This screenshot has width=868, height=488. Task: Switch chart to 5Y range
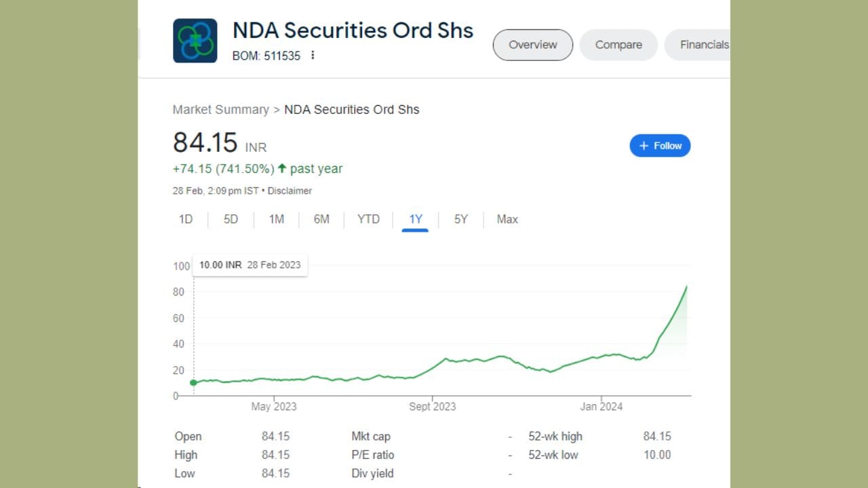click(x=460, y=219)
